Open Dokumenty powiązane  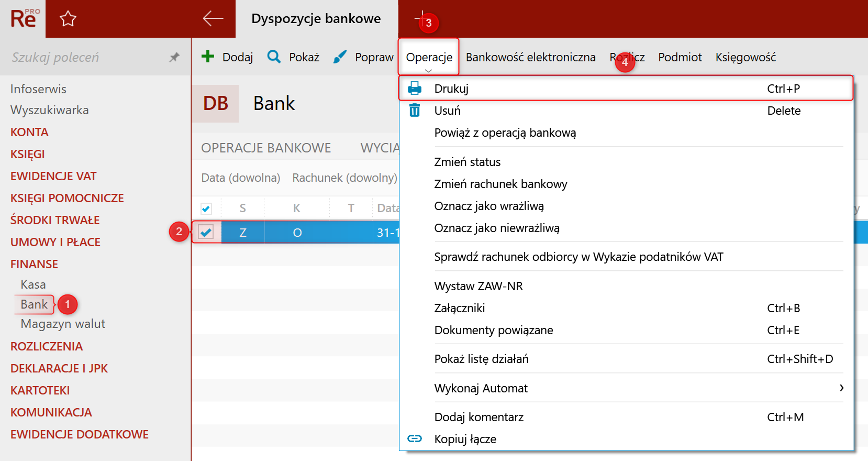pos(626,330)
